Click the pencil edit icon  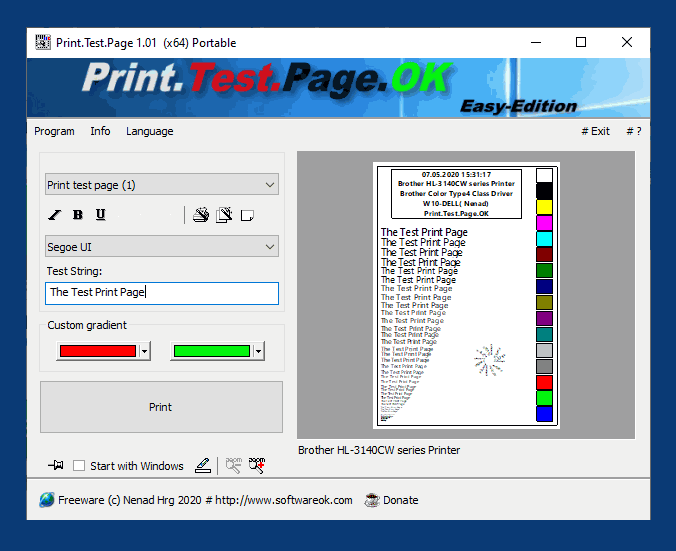(203, 465)
